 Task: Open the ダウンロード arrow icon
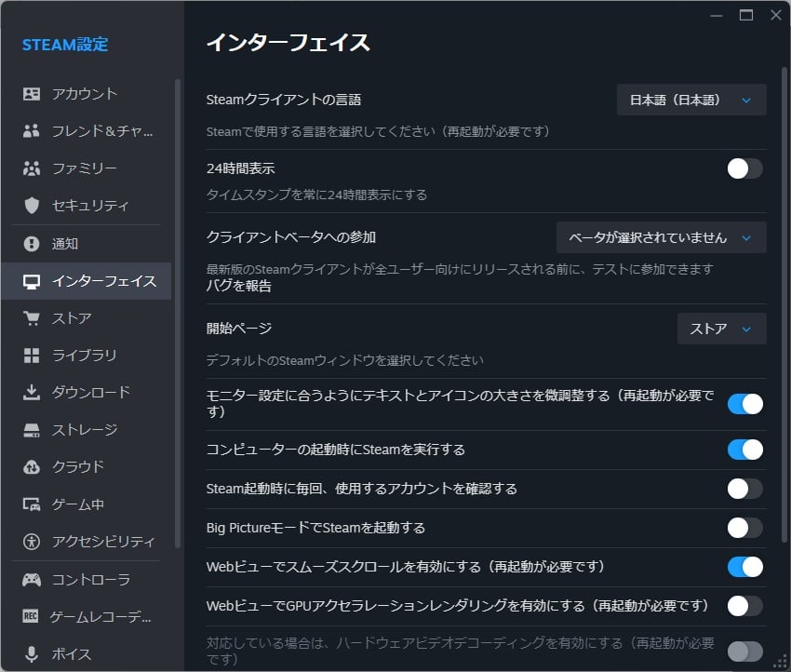[33, 393]
